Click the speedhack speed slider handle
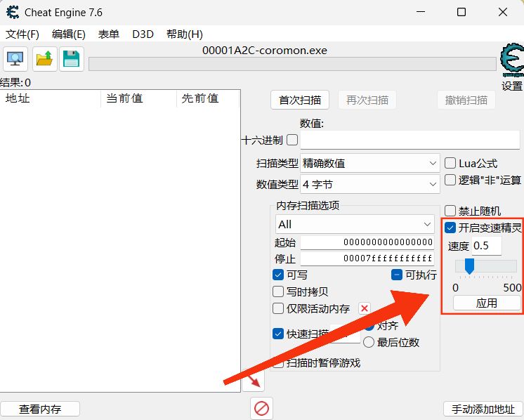This screenshot has width=524, height=420. pyautogui.click(x=469, y=266)
